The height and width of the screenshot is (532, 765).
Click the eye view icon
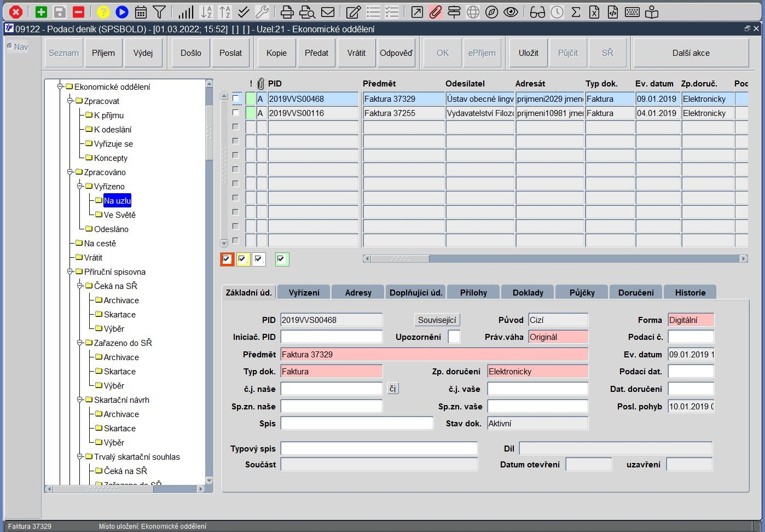click(511, 12)
